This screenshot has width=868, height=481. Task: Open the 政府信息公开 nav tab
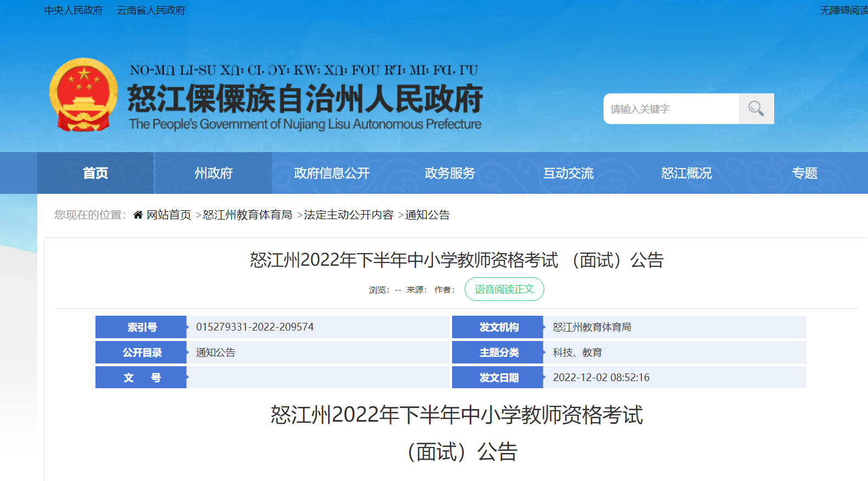[x=331, y=173]
